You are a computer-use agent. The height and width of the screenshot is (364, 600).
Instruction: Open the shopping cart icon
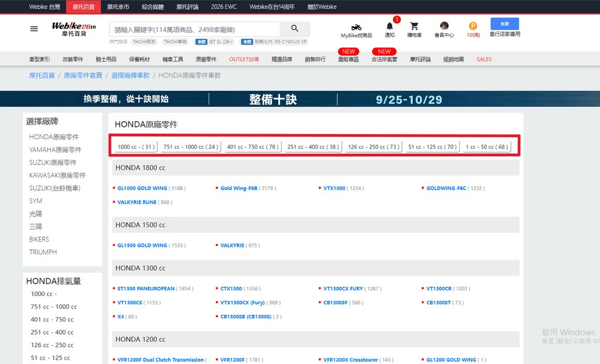[414, 26]
